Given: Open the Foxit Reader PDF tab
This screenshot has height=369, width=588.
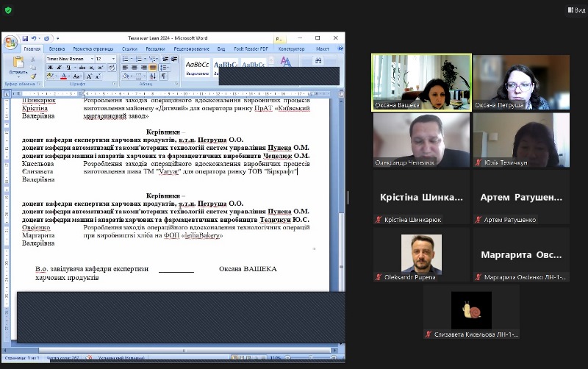Looking at the screenshot, I should [x=251, y=49].
